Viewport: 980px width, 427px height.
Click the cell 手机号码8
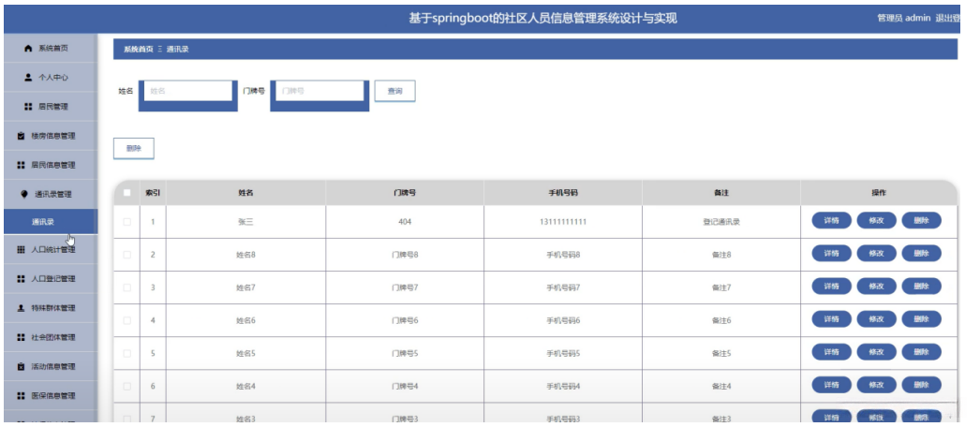click(x=563, y=255)
